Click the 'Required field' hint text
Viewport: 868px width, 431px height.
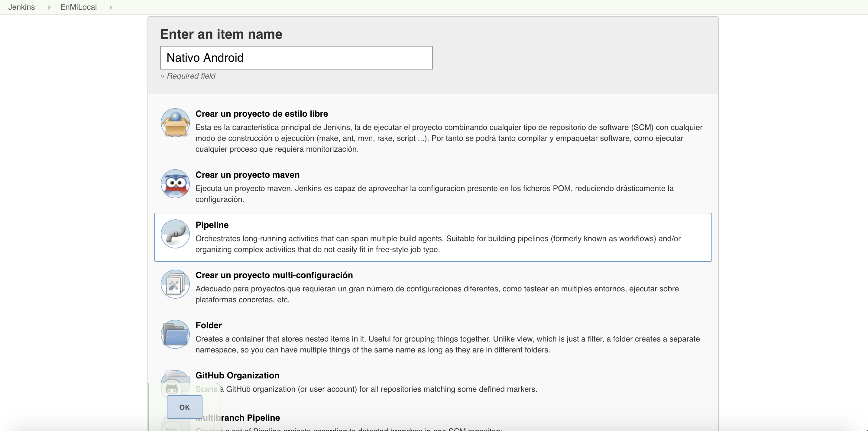click(x=188, y=76)
